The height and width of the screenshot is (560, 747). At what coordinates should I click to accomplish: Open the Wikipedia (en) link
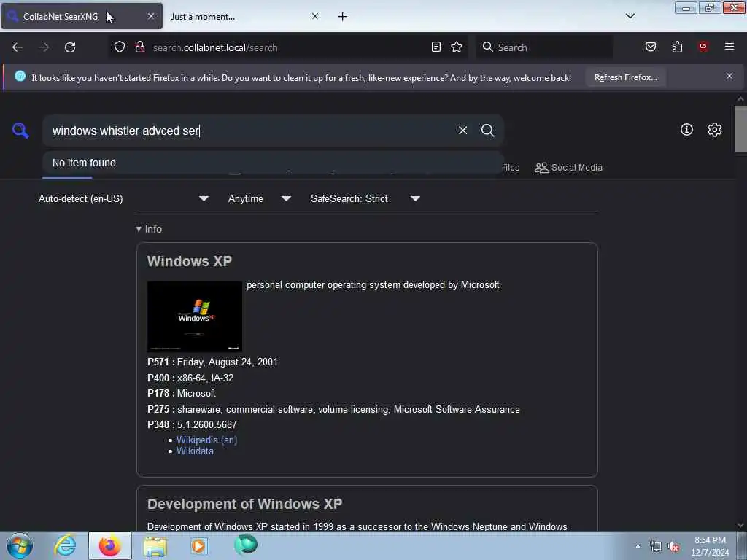[206, 440]
